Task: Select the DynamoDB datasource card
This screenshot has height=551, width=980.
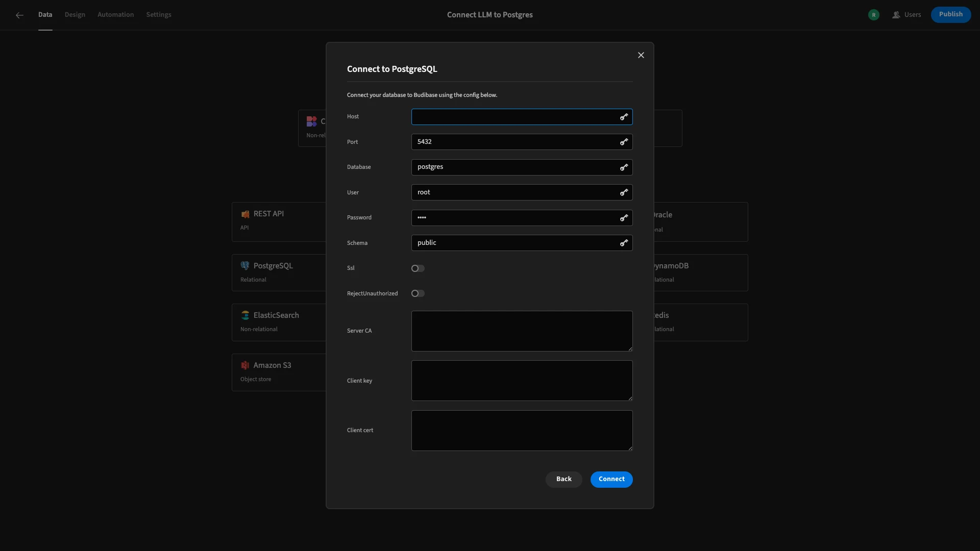Action: (701, 272)
